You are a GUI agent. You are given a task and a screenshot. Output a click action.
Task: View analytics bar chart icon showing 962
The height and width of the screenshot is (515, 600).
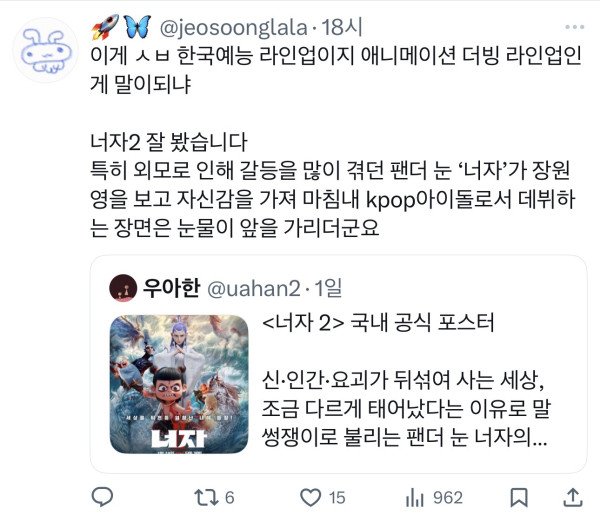click(x=415, y=497)
